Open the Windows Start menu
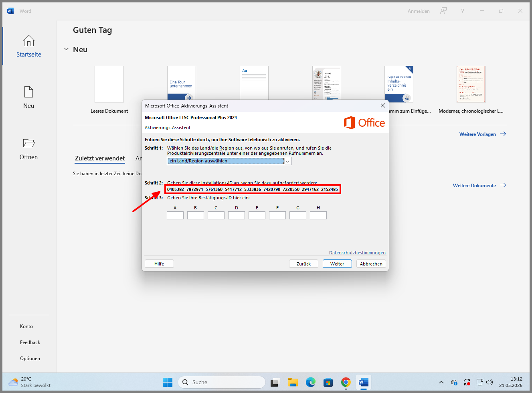The height and width of the screenshot is (393, 532). (168, 382)
